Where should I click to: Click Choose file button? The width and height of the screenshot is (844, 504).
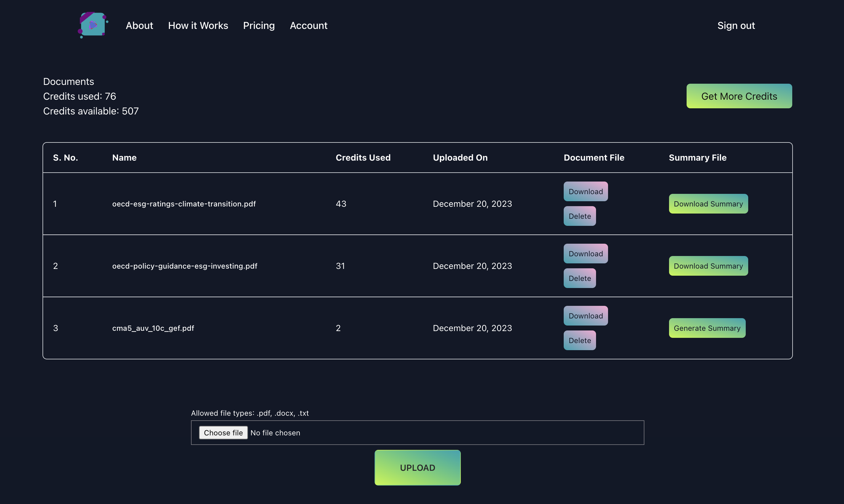(223, 433)
